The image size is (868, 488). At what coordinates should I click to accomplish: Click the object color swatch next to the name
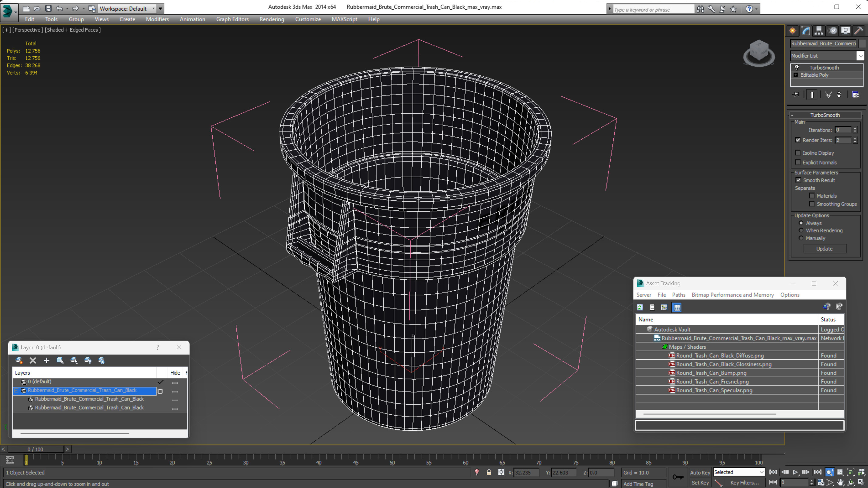point(862,43)
